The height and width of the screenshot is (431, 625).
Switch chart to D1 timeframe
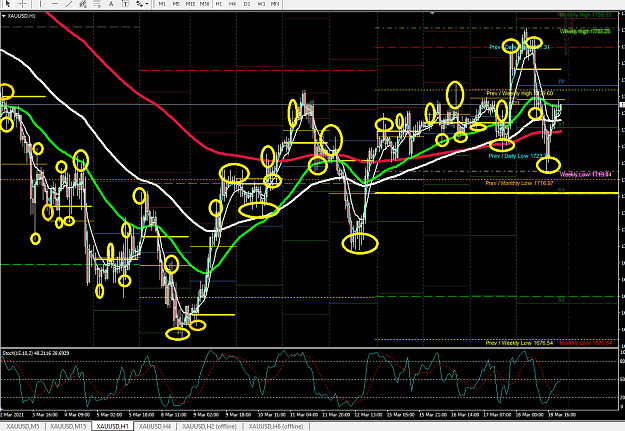point(247,4)
